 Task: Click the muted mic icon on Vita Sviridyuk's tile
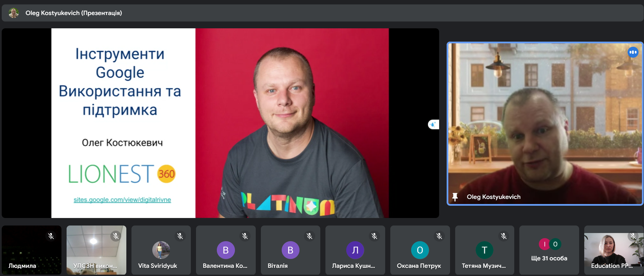[x=180, y=236]
